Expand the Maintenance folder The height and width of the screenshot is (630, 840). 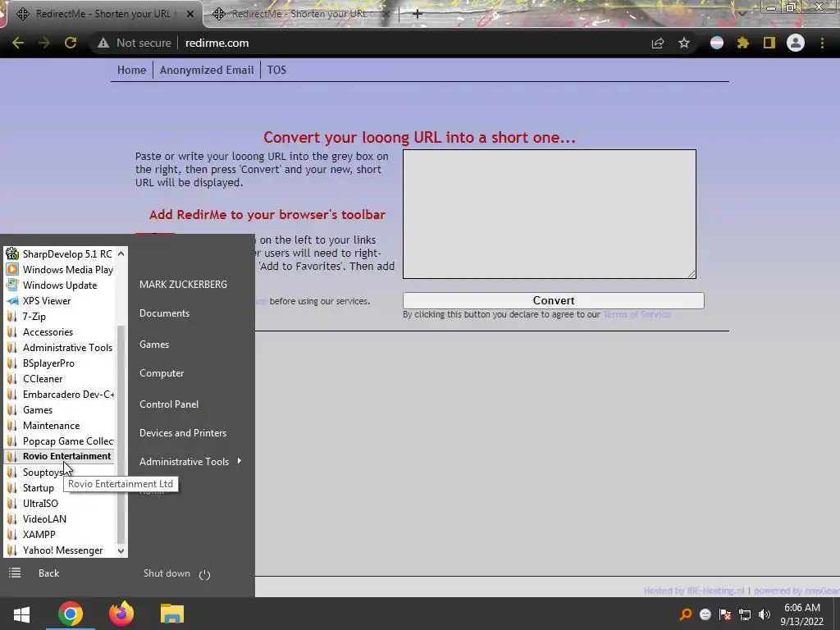click(59, 426)
